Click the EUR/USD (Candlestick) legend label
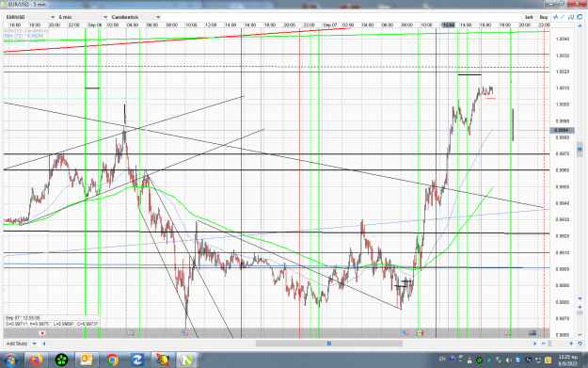Screen dimensions: 588x368 (x=26, y=31)
